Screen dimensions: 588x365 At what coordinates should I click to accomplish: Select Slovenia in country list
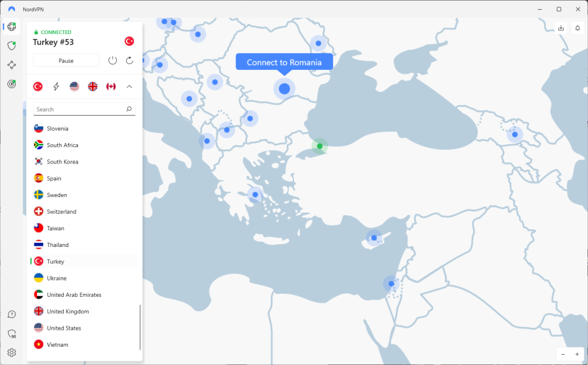[85, 128]
